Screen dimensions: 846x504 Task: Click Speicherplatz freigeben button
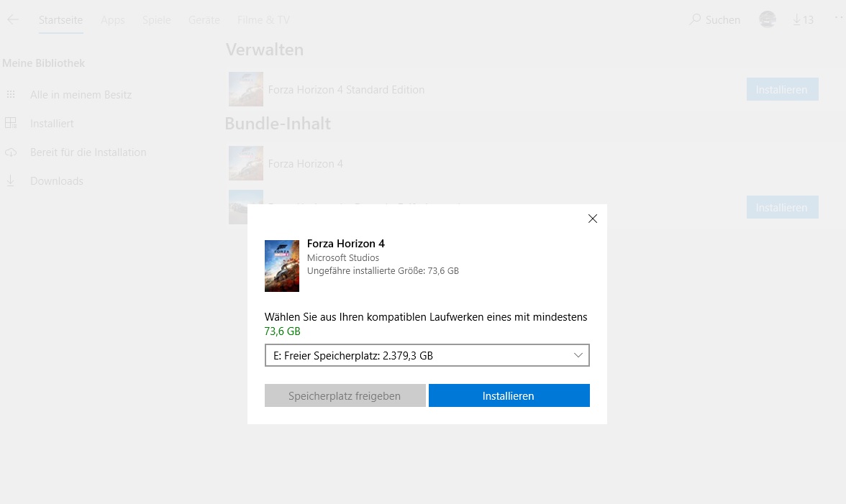tap(345, 395)
